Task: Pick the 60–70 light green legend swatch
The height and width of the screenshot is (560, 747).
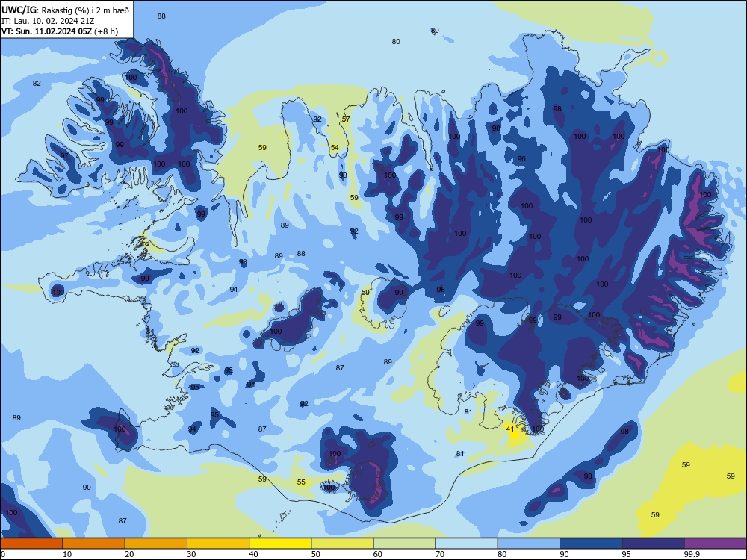Action: tap(404, 544)
